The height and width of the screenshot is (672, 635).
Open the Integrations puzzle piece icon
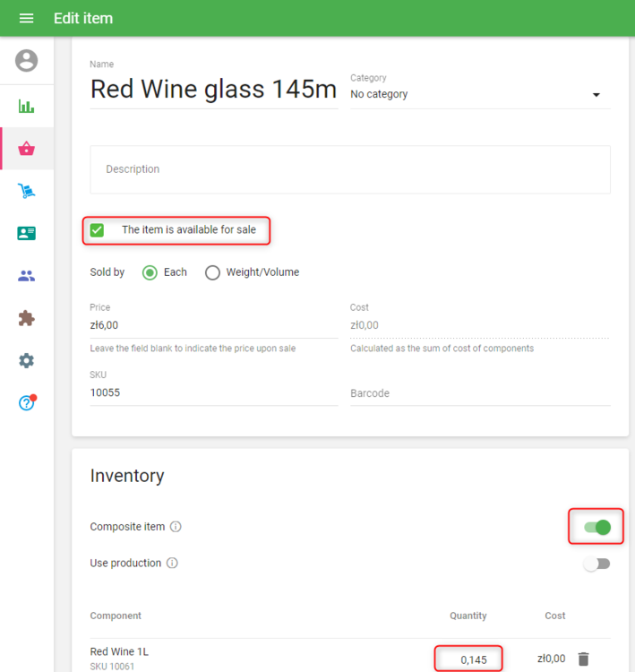(x=27, y=318)
